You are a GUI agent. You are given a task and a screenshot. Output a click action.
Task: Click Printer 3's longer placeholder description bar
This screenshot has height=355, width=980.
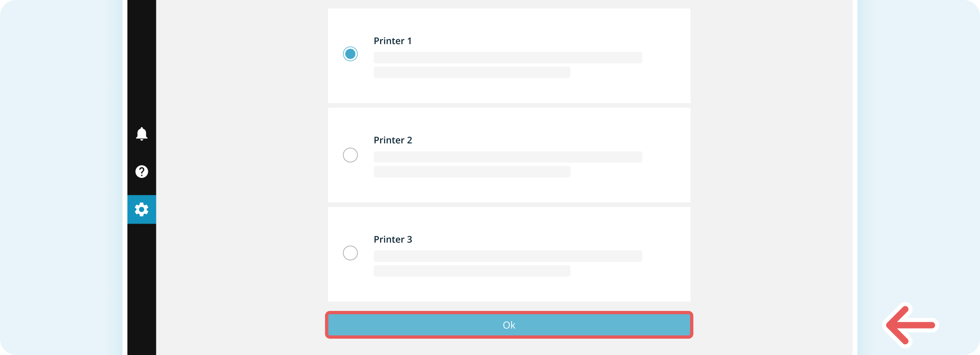click(508, 256)
